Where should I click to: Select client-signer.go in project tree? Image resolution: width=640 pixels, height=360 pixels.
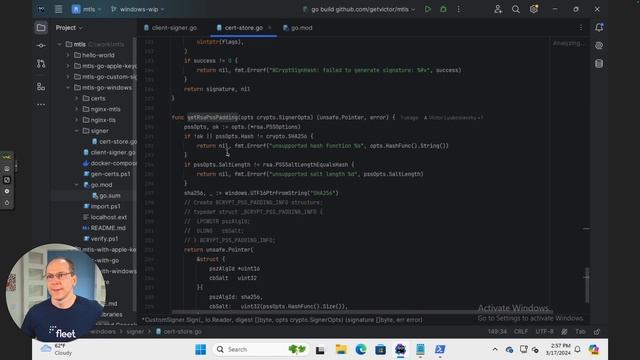109,152
